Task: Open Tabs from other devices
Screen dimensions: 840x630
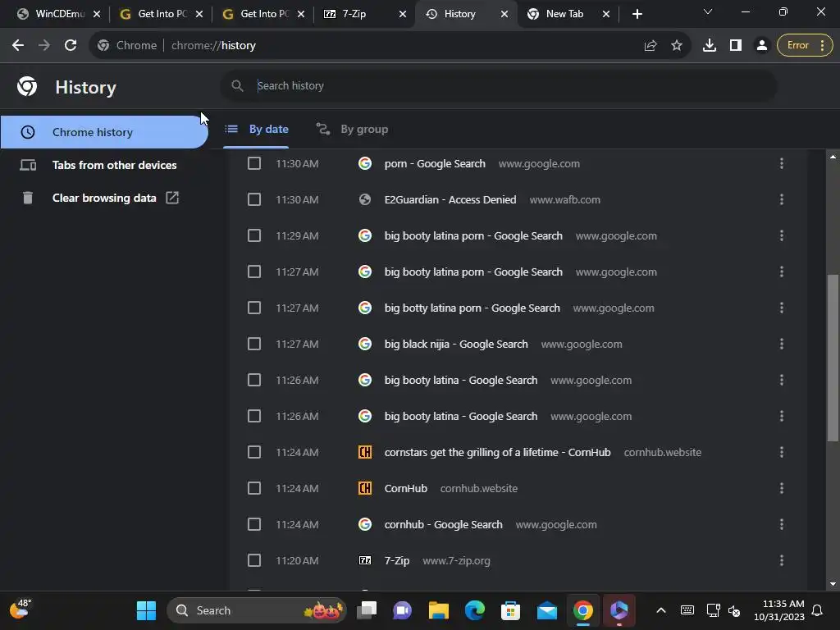Action: pyautogui.click(x=104, y=165)
